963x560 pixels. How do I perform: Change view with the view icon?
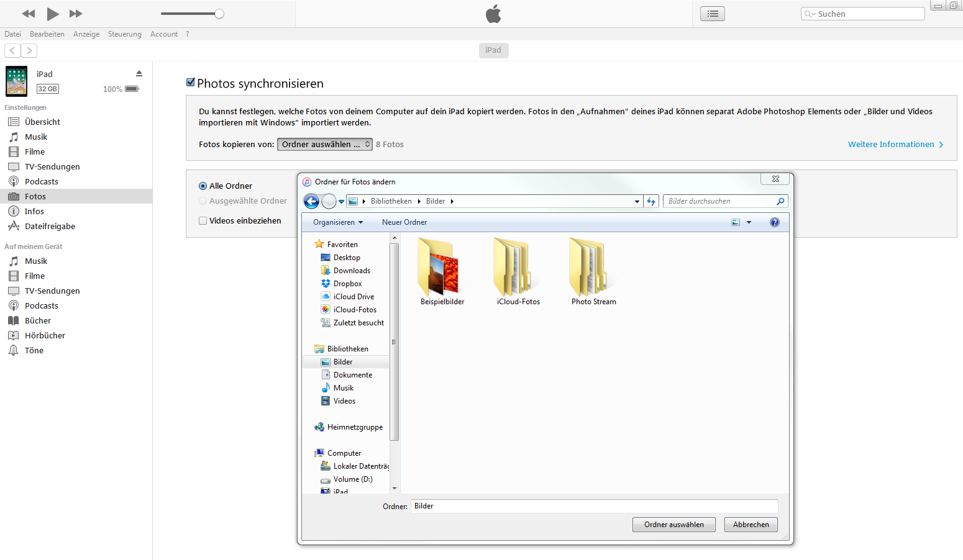pos(736,222)
